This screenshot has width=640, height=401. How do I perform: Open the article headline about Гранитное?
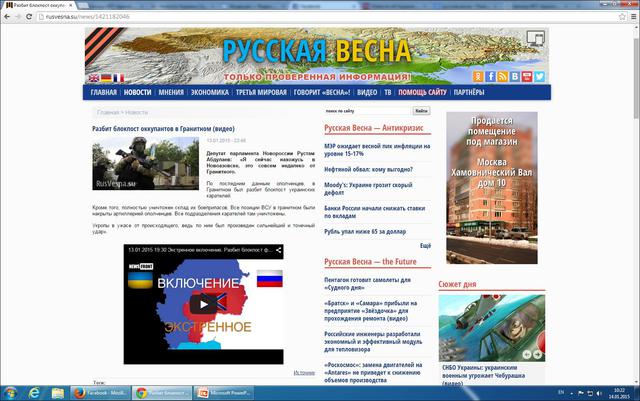(163, 129)
